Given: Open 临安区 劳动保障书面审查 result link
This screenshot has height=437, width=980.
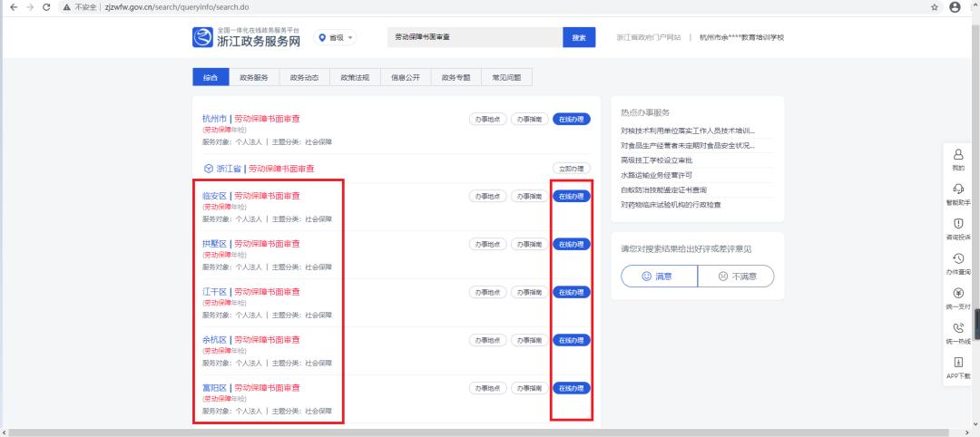Looking at the screenshot, I should [251, 196].
